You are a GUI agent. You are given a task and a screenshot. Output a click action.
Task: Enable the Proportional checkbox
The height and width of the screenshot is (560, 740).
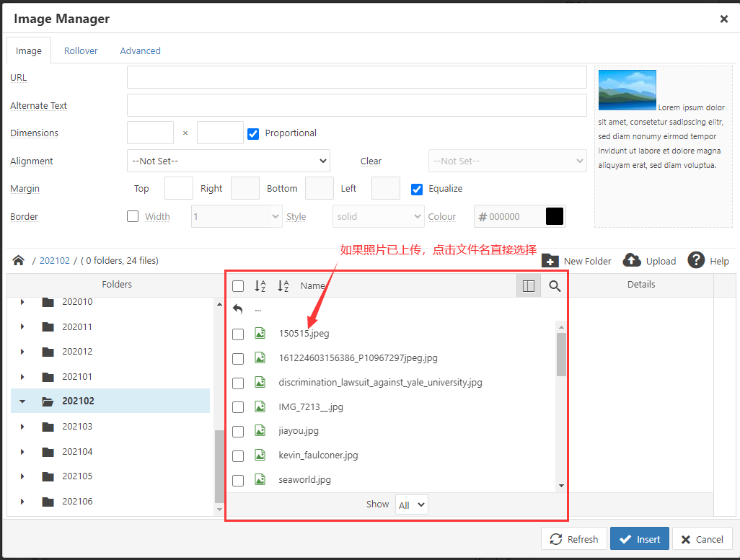coord(253,133)
